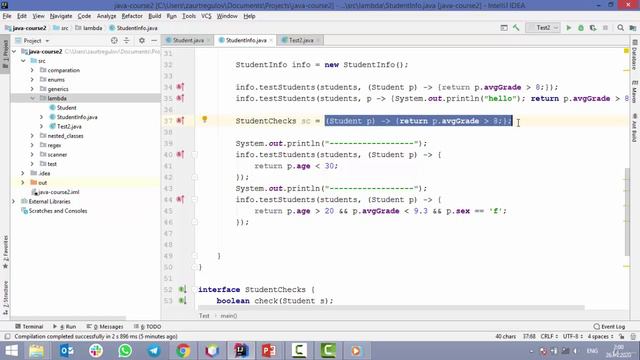
Task: Open the Structure side tab
Action: click(x=5, y=297)
